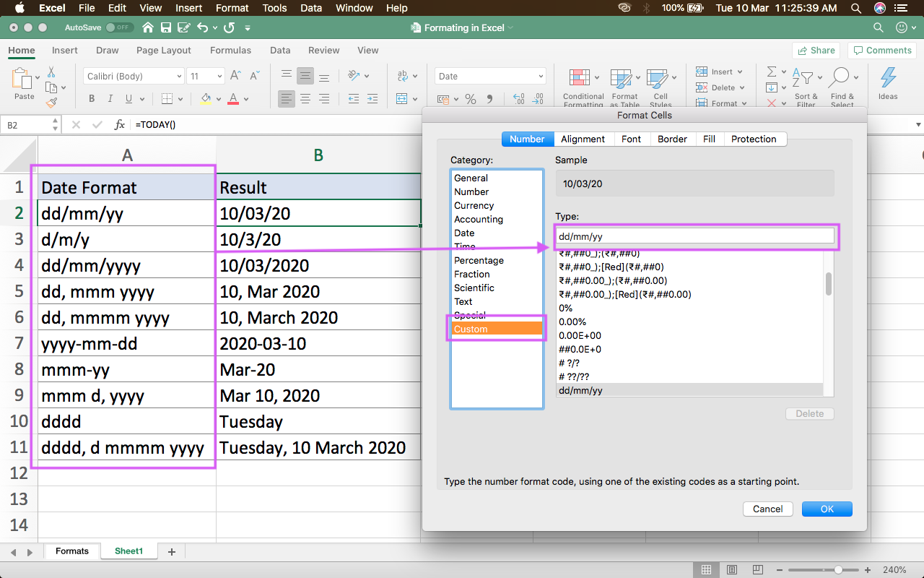Open the Tools menu in the menu bar
Screen dimensions: 924x578
274,8
